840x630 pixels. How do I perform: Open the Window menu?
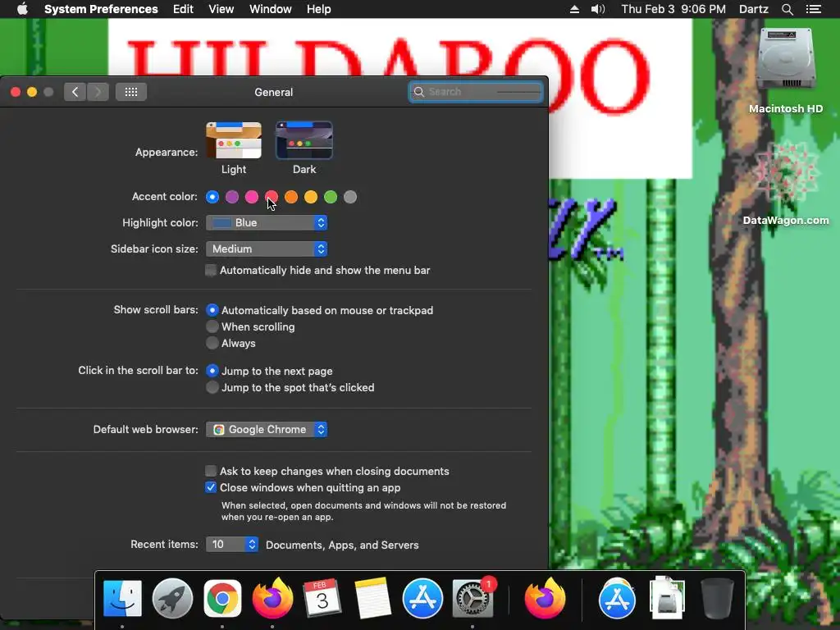pos(271,9)
